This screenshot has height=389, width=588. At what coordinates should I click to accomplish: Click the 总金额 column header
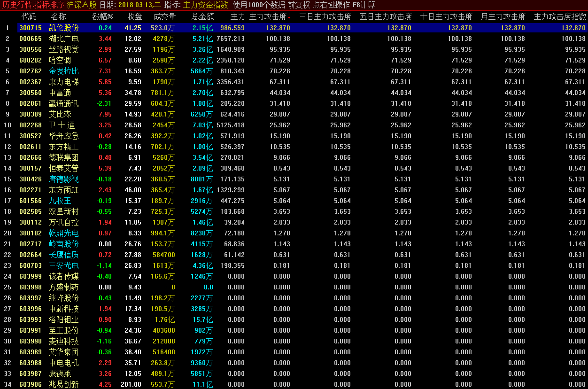tap(203, 17)
